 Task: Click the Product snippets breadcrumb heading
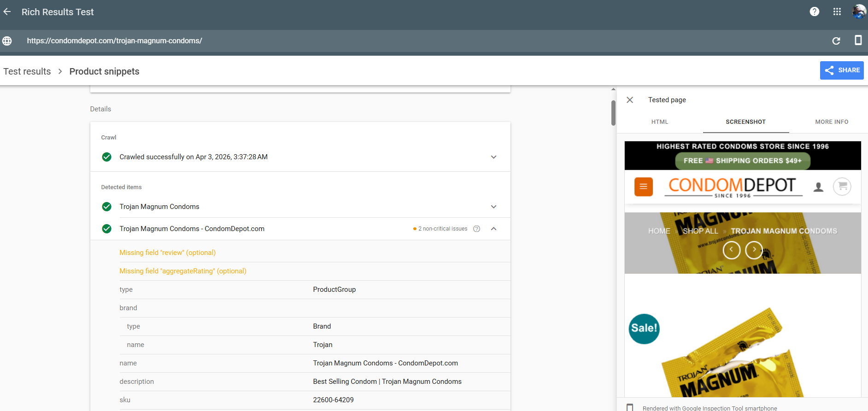[105, 71]
